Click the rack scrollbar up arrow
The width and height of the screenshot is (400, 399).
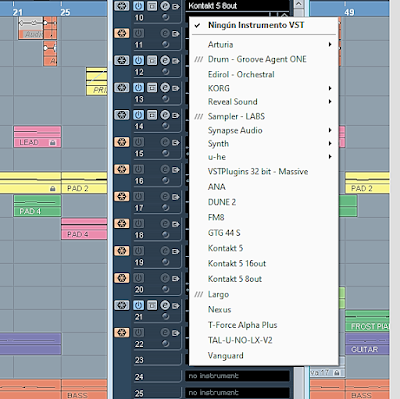click(x=299, y=4)
